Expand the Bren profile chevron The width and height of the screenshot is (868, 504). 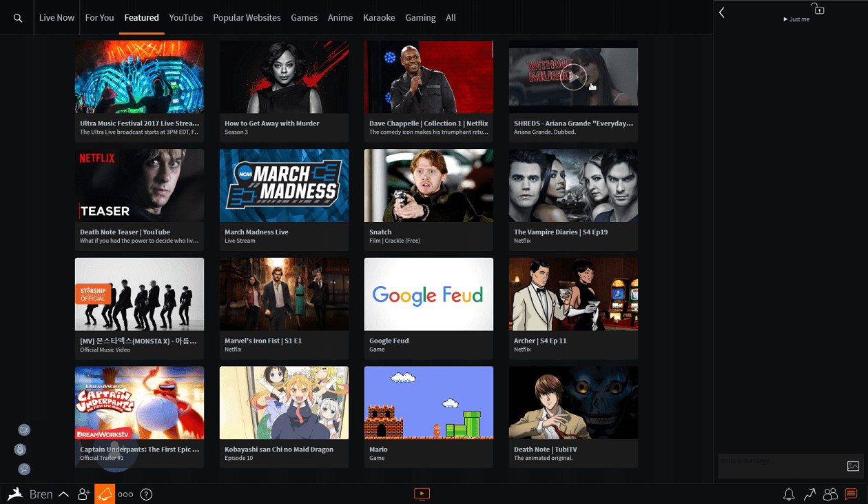63,494
